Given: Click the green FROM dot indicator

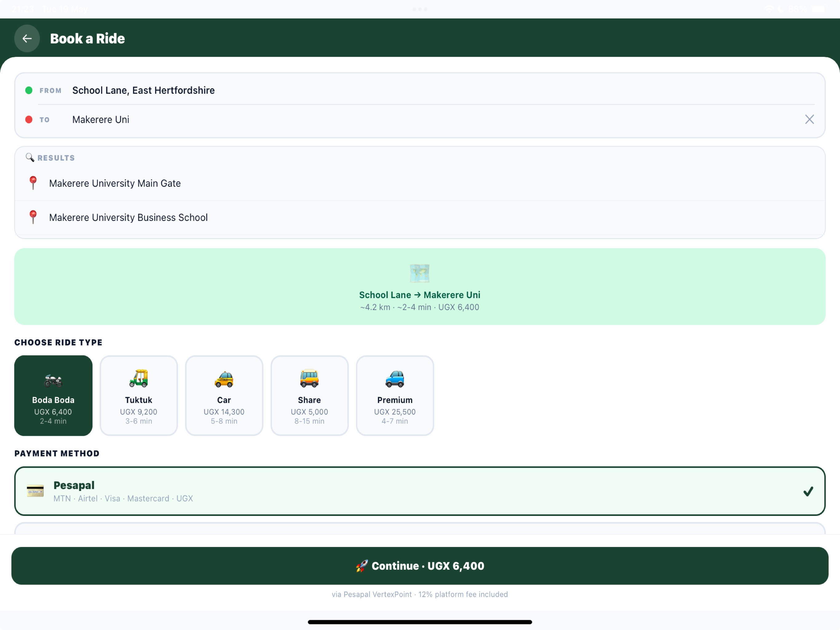Looking at the screenshot, I should click(29, 90).
